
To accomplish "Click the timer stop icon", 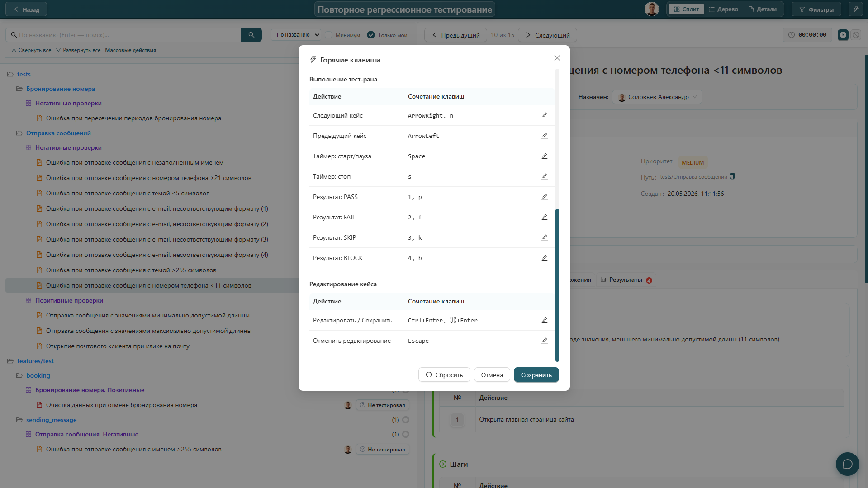I will tap(856, 35).
